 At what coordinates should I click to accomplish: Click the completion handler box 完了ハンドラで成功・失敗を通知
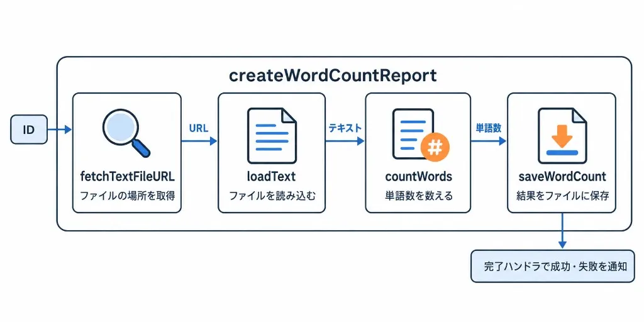click(552, 266)
